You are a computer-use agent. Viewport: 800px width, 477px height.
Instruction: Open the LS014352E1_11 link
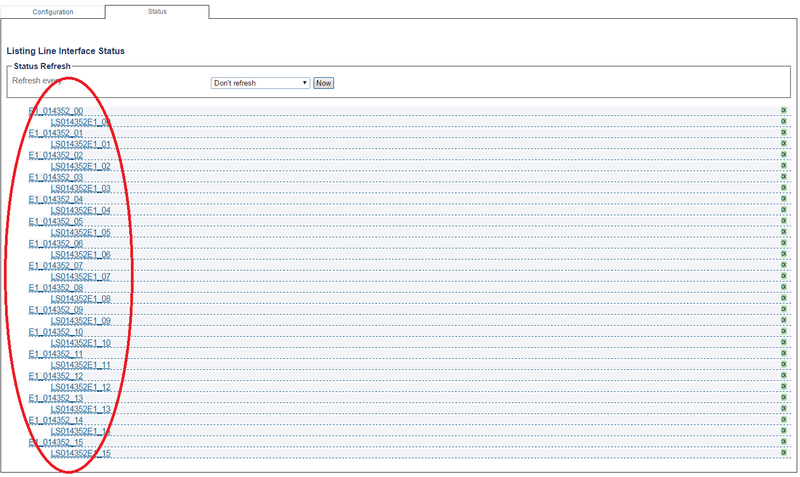click(81, 365)
